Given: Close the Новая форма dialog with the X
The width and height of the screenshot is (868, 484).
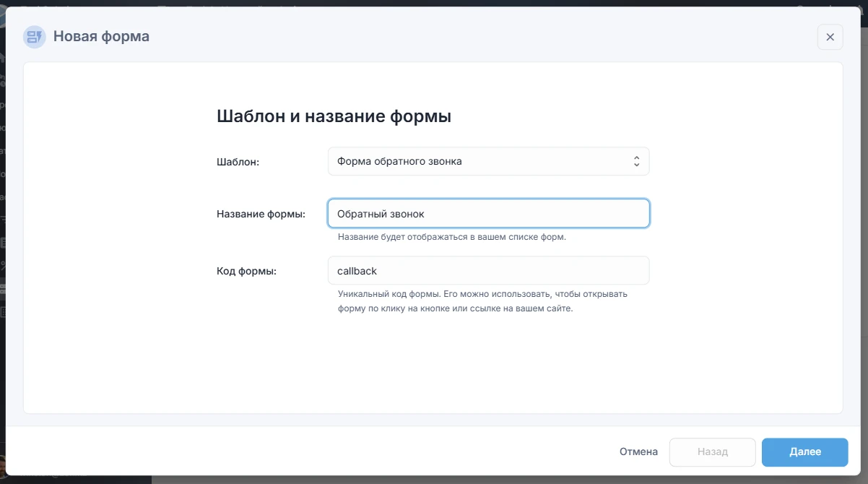Looking at the screenshot, I should pyautogui.click(x=830, y=37).
